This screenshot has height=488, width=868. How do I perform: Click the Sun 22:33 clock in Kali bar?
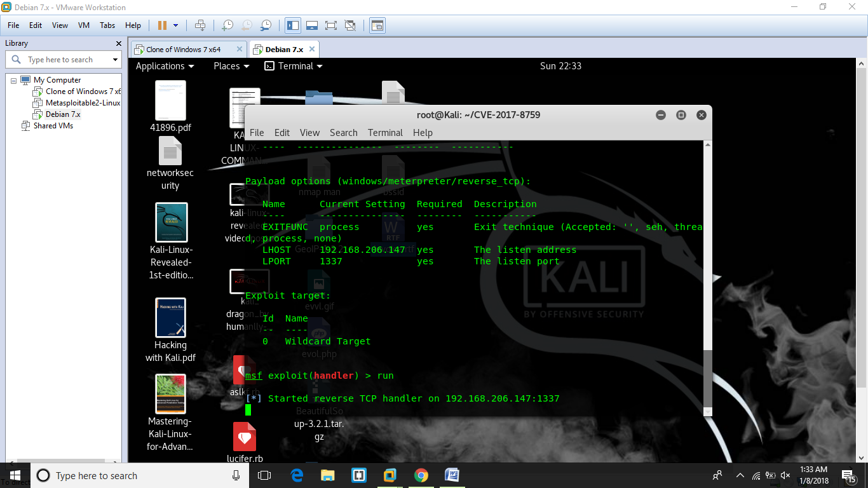pos(560,66)
